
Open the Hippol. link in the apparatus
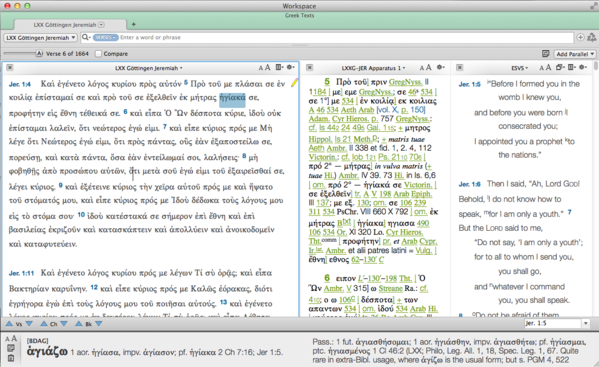pos(320,139)
